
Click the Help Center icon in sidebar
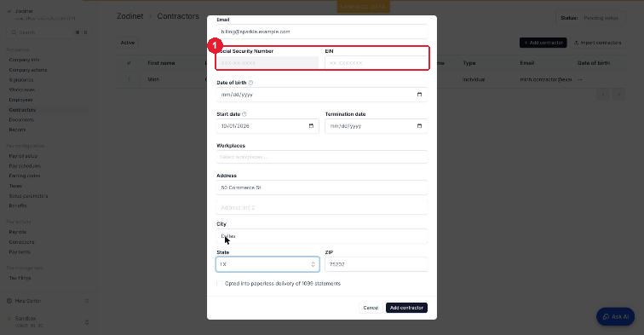coord(9,301)
